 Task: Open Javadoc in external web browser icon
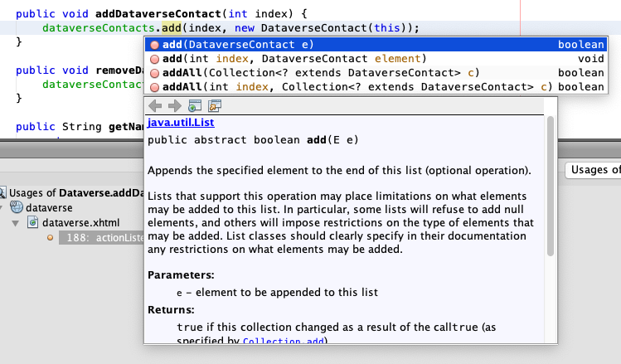[195, 106]
